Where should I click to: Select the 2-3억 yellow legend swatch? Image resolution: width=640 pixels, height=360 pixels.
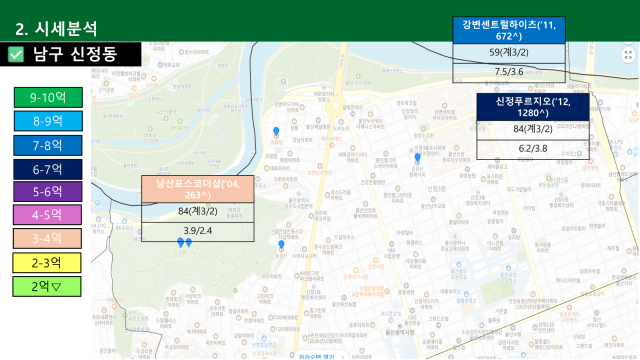[47, 263]
